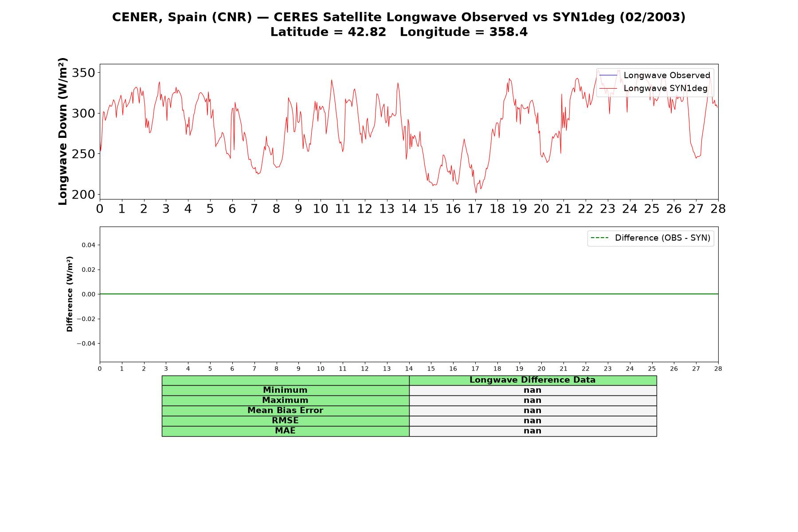Click the Difference (OBS - SYN) legend label
Viewport: 798px width, 532px height.
point(662,238)
